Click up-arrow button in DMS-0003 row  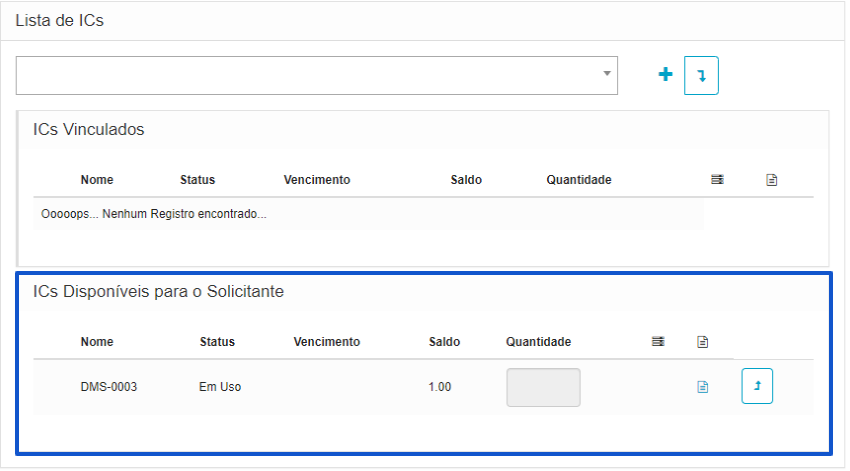click(757, 386)
